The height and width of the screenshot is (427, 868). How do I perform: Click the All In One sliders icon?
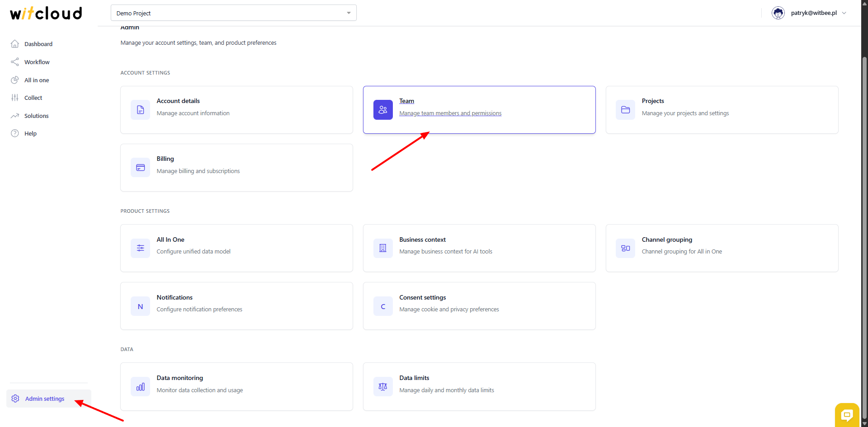[140, 248]
